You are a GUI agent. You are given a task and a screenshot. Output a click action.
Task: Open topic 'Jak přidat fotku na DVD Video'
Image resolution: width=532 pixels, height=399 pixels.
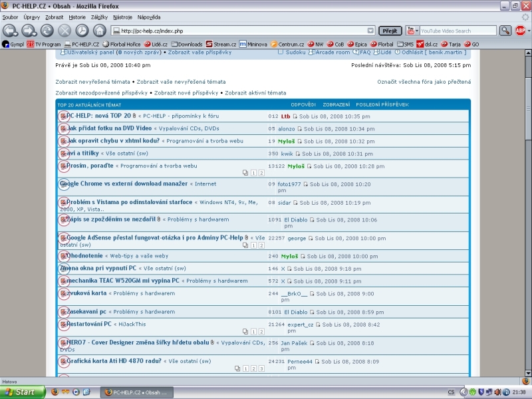coord(109,128)
